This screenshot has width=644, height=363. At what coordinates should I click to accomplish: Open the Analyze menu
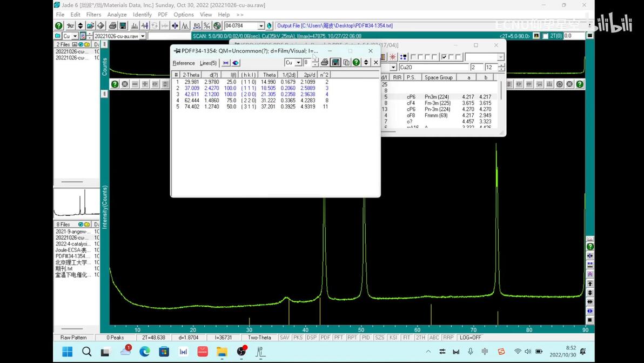[117, 15]
